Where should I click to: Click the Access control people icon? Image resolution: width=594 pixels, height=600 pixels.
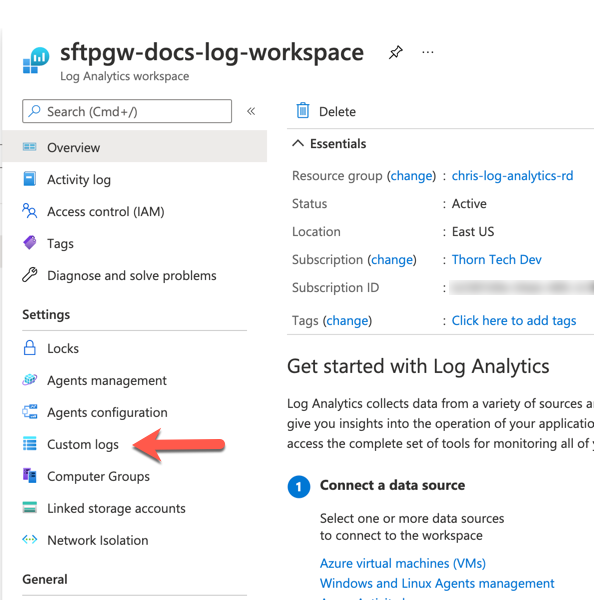click(x=29, y=211)
